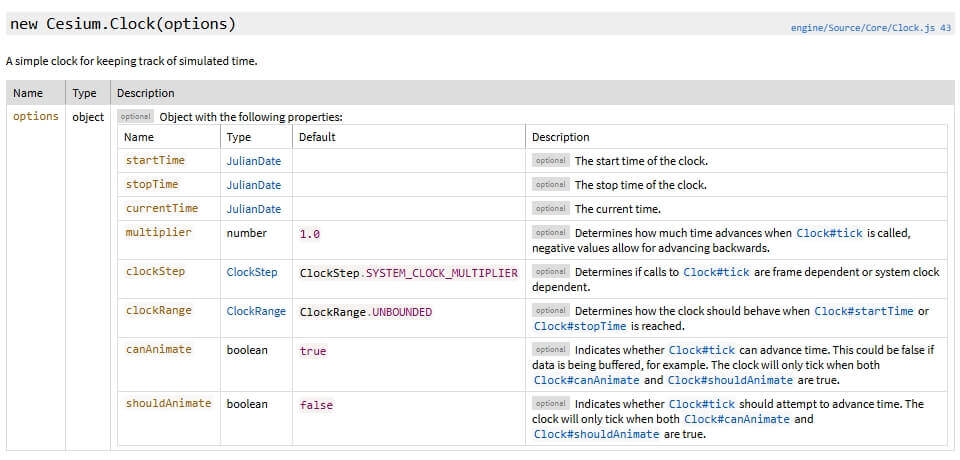Click Clock#tick link in canAnimate description
This screenshot has width=960, height=460.
702,350
